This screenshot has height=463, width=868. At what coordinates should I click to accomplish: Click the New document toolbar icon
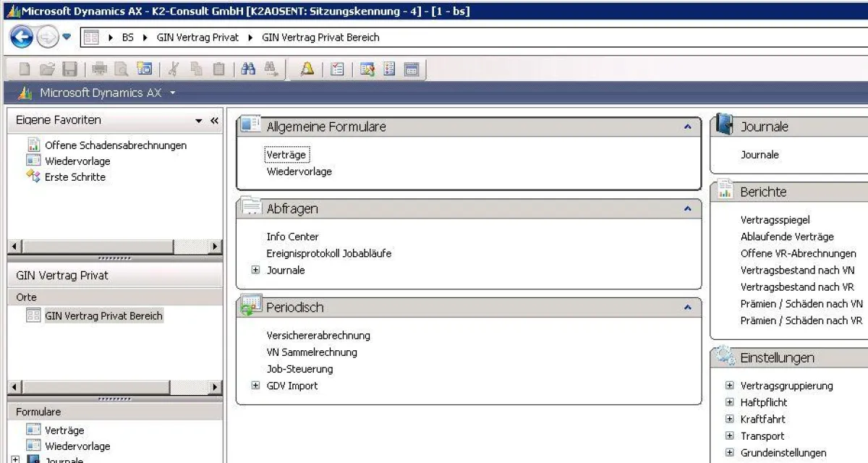(x=25, y=69)
